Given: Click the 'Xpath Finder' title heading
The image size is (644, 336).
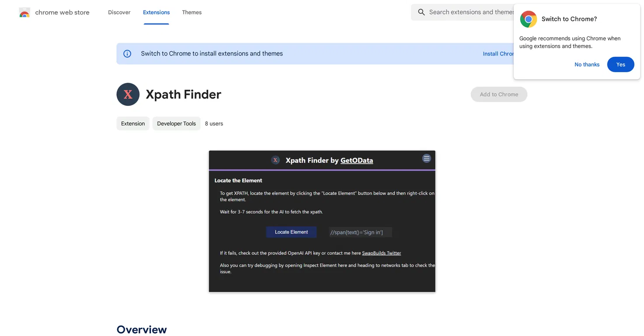Looking at the screenshot, I should [x=184, y=94].
